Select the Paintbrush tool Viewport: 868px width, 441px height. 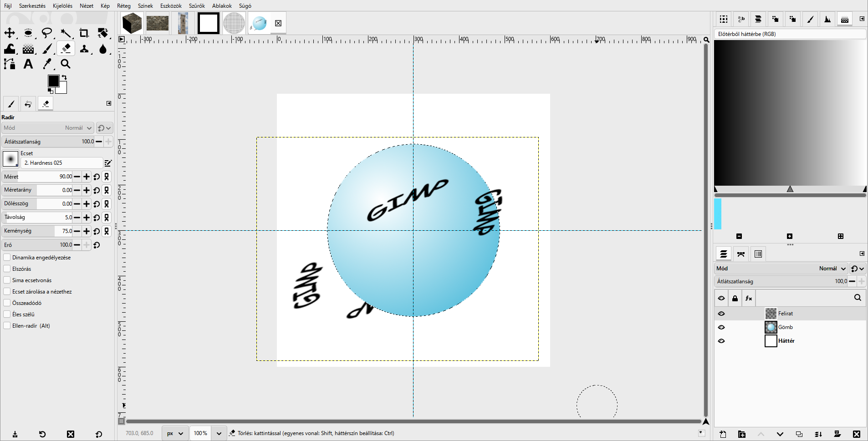pyautogui.click(x=47, y=49)
